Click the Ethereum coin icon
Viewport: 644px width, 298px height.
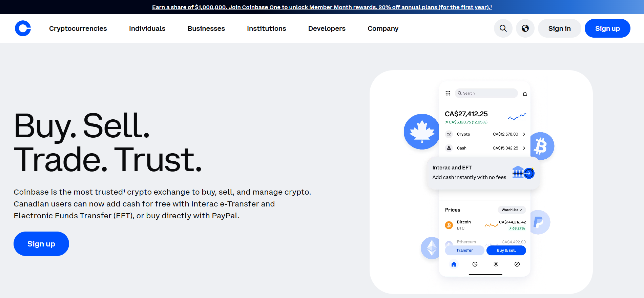click(431, 248)
